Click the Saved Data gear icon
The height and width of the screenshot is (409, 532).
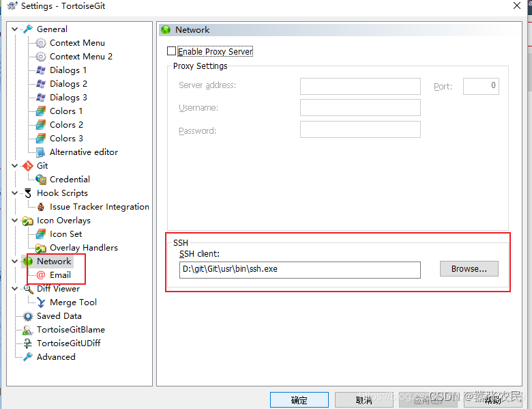tap(28, 316)
